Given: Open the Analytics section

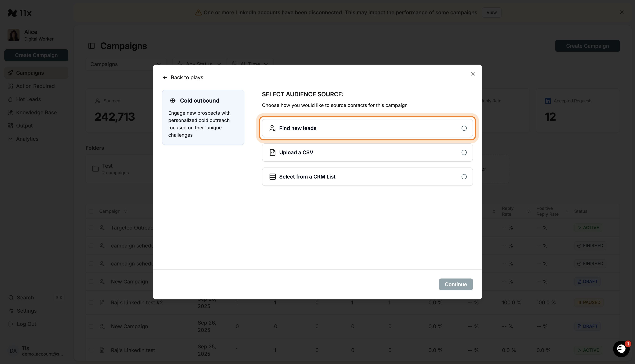Looking at the screenshot, I should tap(27, 139).
